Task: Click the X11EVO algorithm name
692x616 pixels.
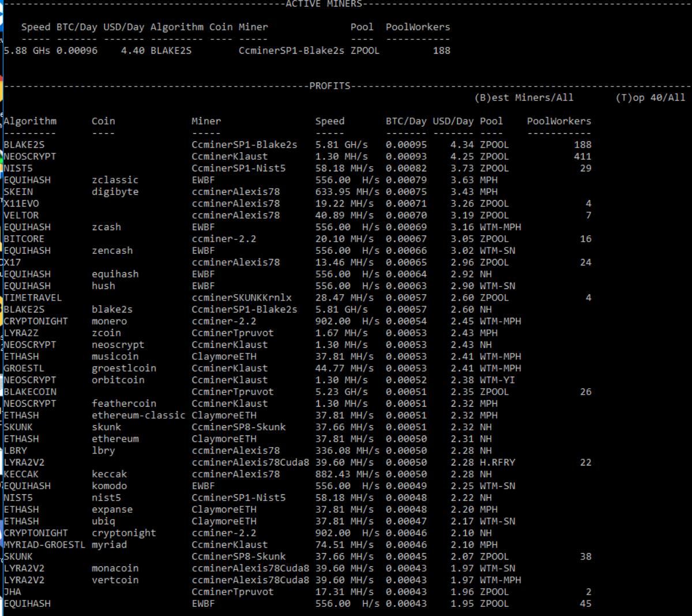Action: coord(21,204)
